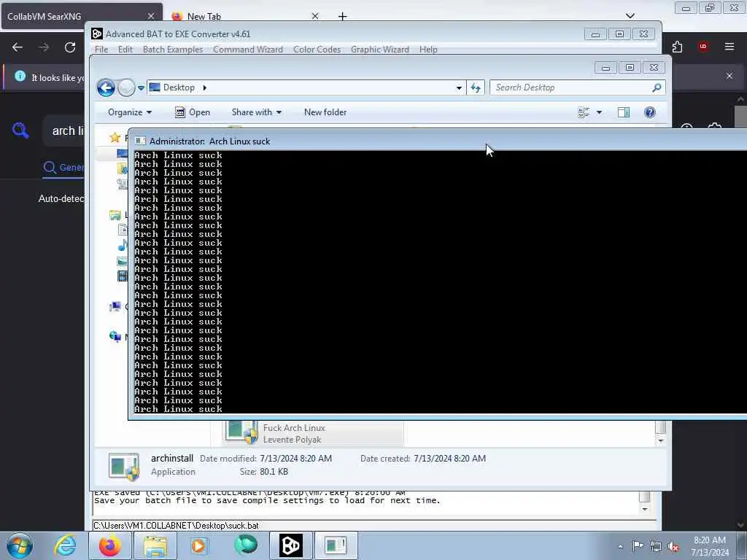Click the Open button in Explorer toolbar
Image resolution: width=747 pixels, height=560 pixels.
click(x=193, y=112)
